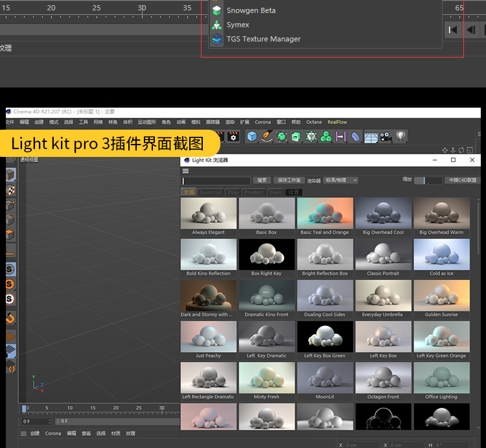Switch to Points mode icon
Image resolution: width=486 pixels, height=448 pixels.
click(10, 205)
